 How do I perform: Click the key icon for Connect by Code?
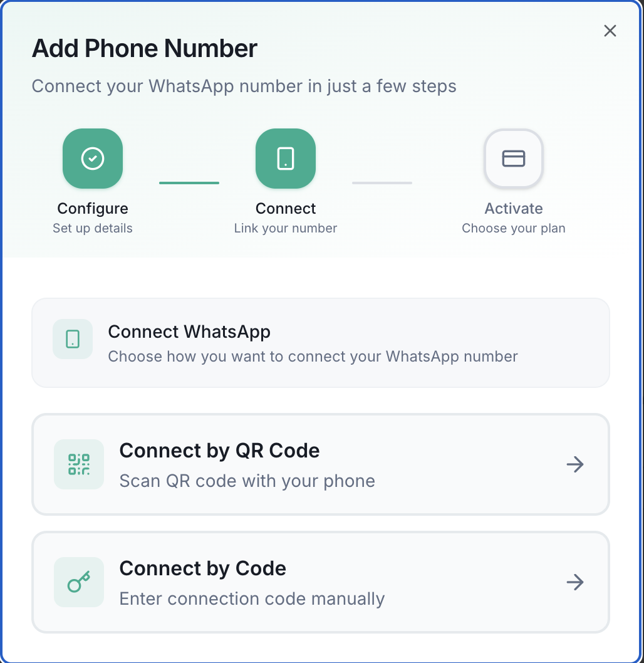[x=78, y=582]
